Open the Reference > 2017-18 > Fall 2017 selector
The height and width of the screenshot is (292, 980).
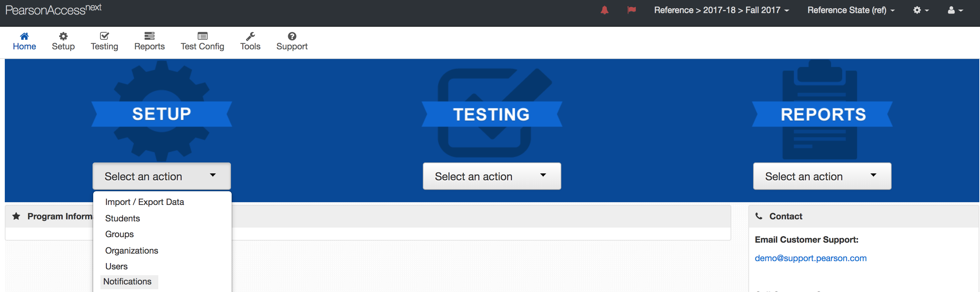point(721,10)
